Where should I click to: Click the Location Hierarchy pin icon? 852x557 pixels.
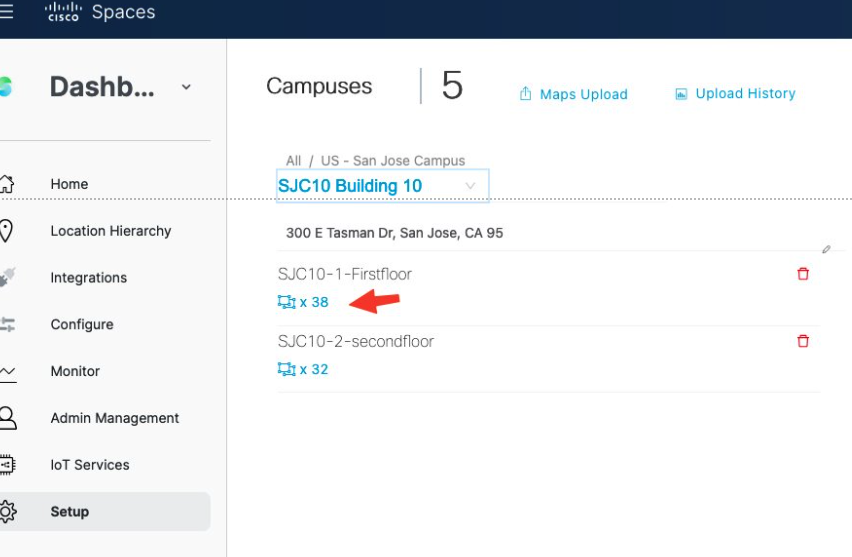pyautogui.click(x=7, y=231)
